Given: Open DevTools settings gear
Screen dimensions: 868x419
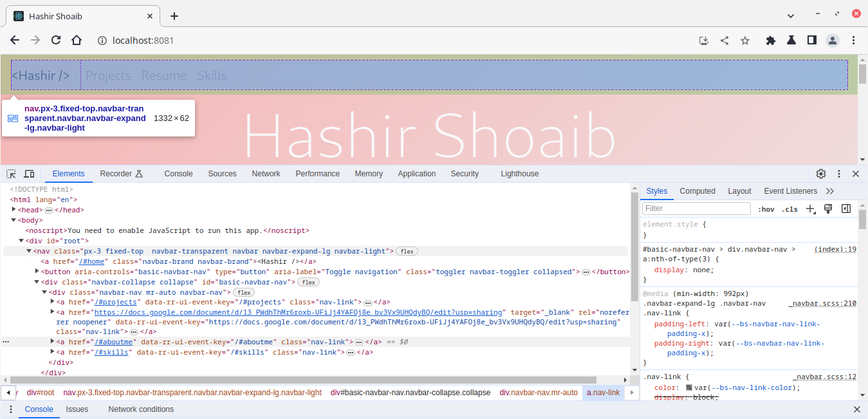Looking at the screenshot, I should pyautogui.click(x=821, y=174).
